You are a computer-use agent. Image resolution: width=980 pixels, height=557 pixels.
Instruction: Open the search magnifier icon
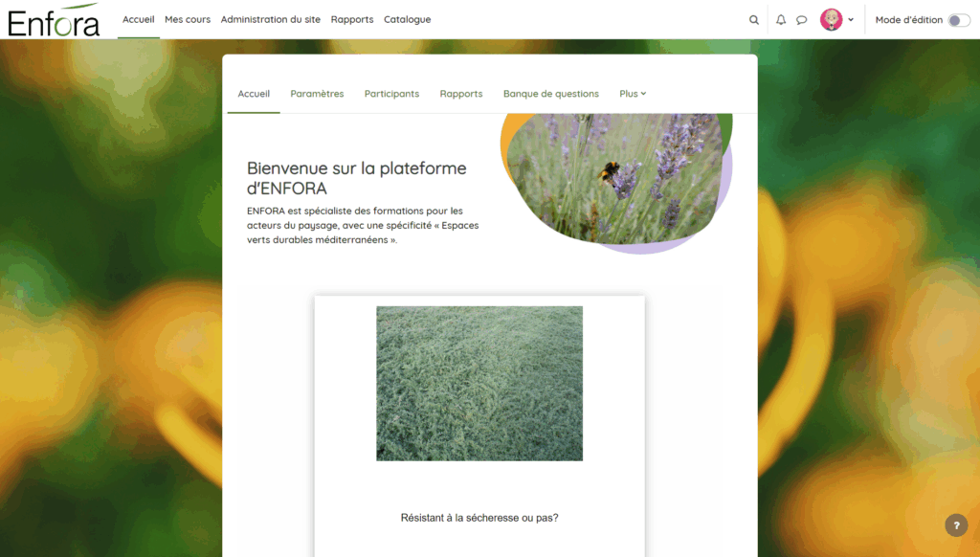click(754, 20)
